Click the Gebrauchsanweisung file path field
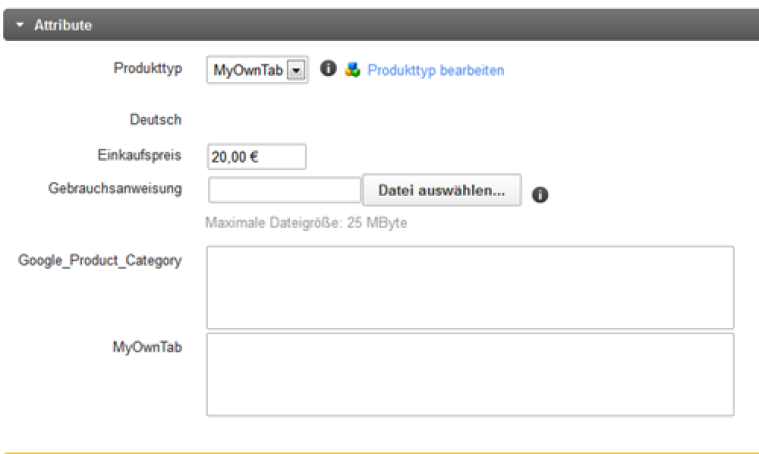The height and width of the screenshot is (454, 759). click(x=284, y=190)
